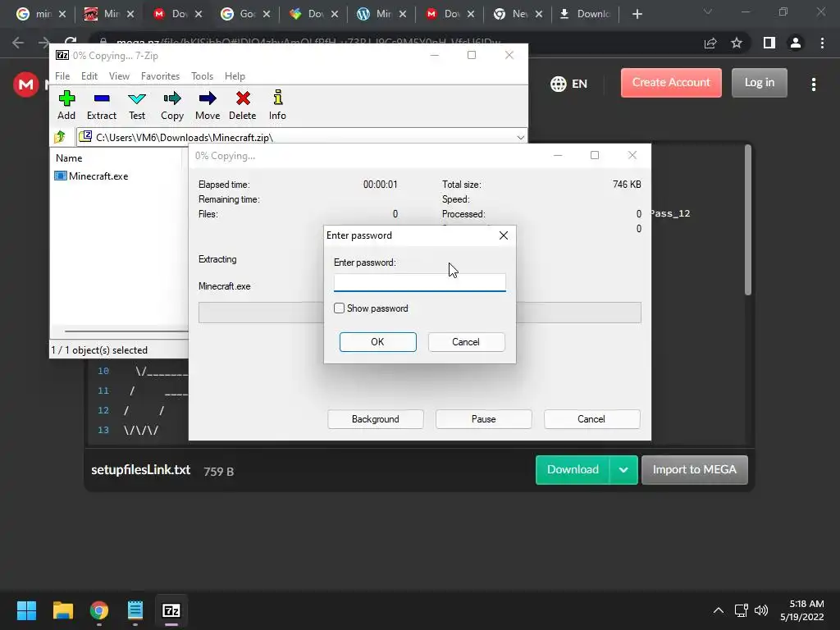This screenshot has width=840, height=630.
Task: Open a new Chrome tab
Action: pos(637,14)
